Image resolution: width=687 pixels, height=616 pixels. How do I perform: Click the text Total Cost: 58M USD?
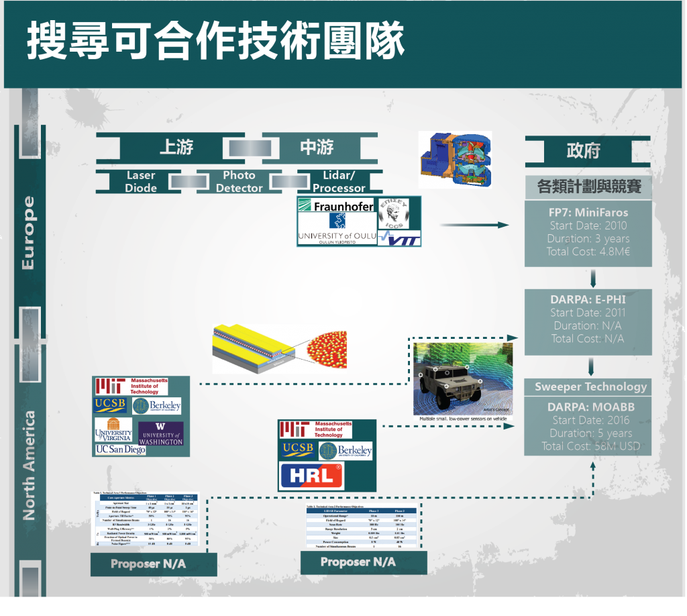(591, 446)
